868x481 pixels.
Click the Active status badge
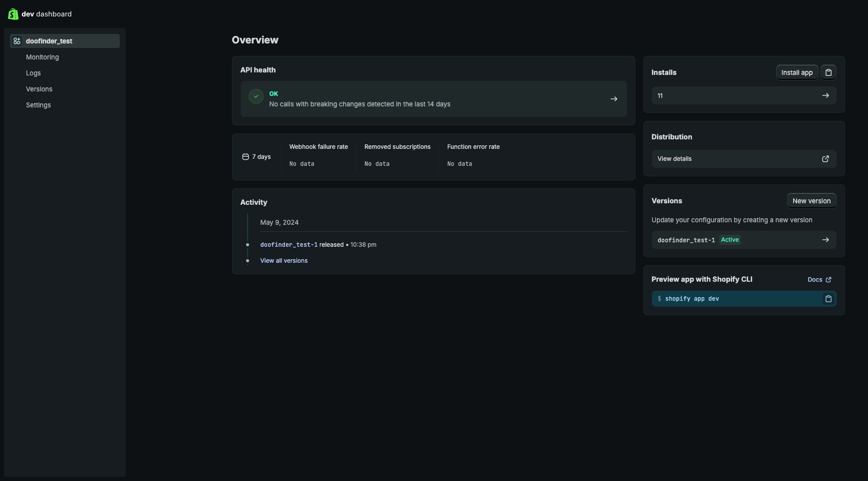(730, 240)
